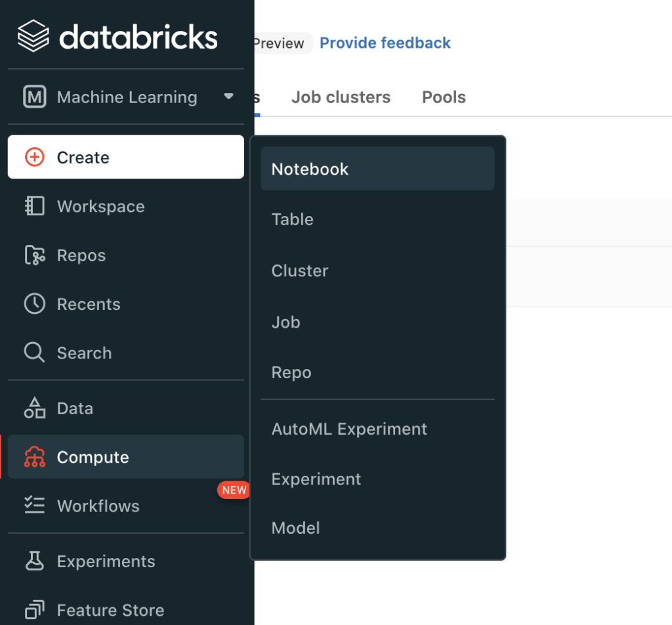This screenshot has width=672, height=625.
Task: Click the Preview badge label
Action: (279, 43)
